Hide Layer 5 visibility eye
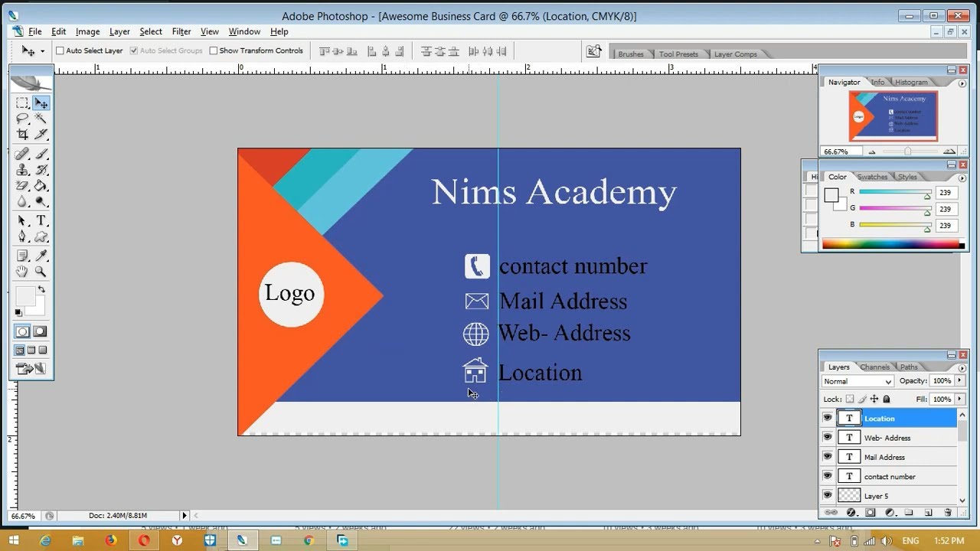This screenshot has height=551, width=980. 828,495
